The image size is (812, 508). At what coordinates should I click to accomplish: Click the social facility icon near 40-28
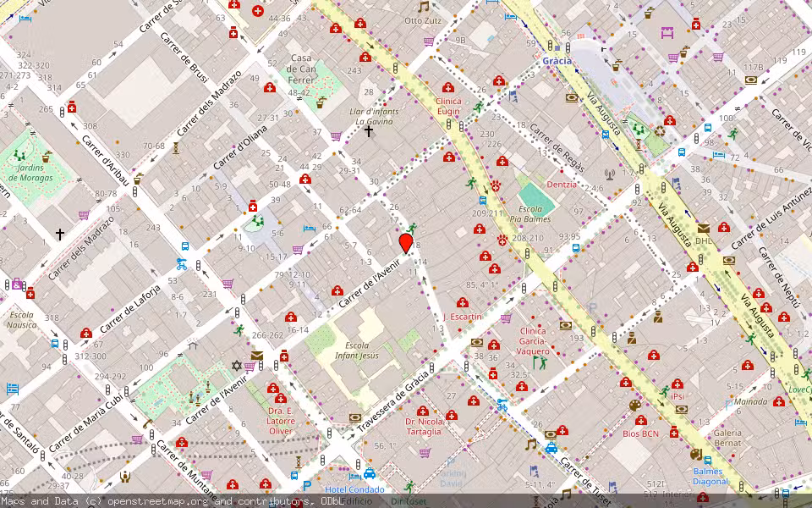[125, 477]
